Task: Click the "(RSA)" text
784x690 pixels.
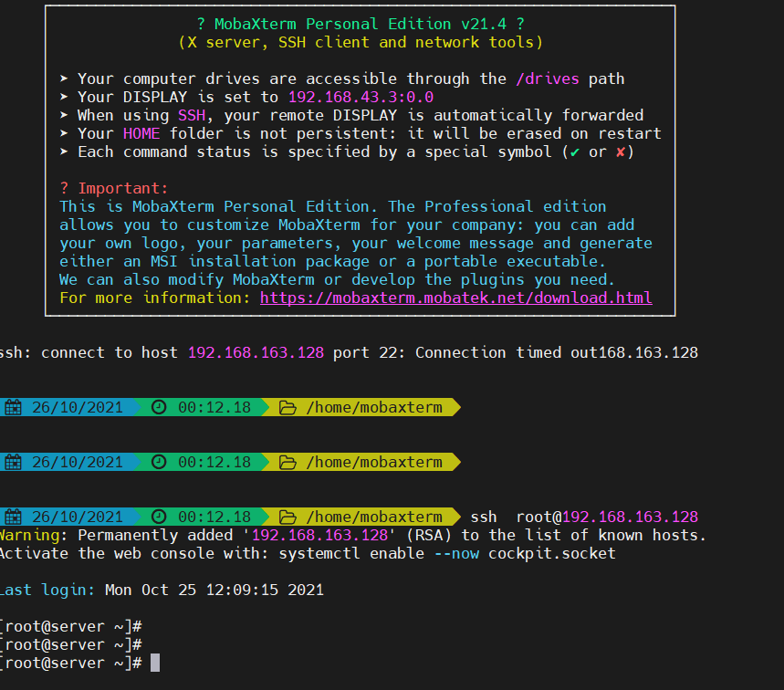Action: 429,536
